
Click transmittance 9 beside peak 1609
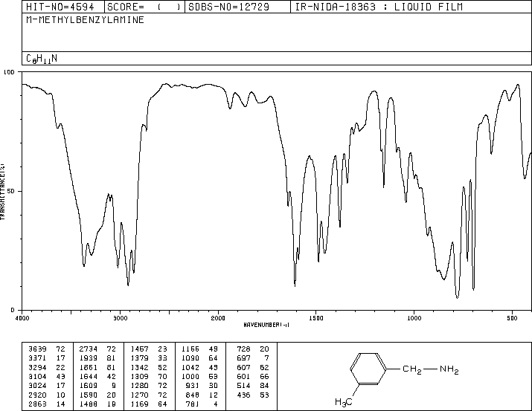tap(114, 386)
